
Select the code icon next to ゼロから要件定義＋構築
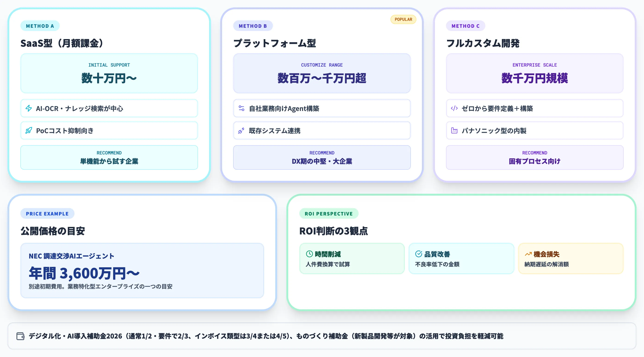[x=454, y=108]
